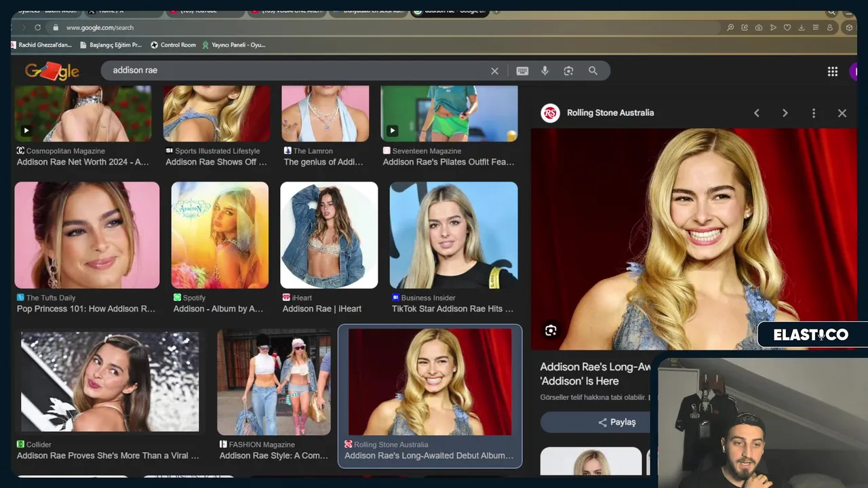Click 'Addison Rae Style: A Com...' caption
The width and height of the screenshot is (868, 488).
point(274,455)
